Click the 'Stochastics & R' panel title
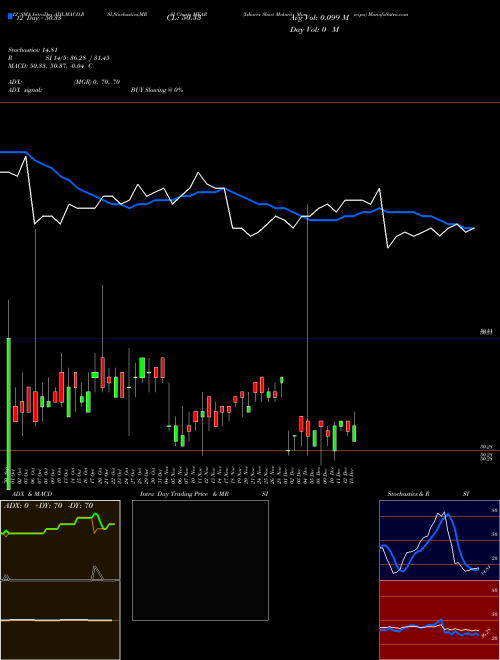The height and width of the screenshot is (660, 500). [x=408, y=494]
